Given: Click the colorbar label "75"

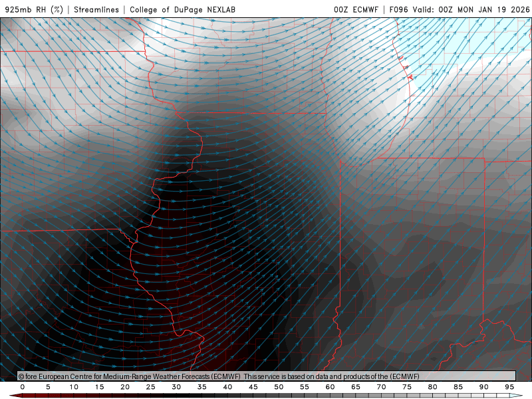Looking at the screenshot, I should (x=407, y=387).
